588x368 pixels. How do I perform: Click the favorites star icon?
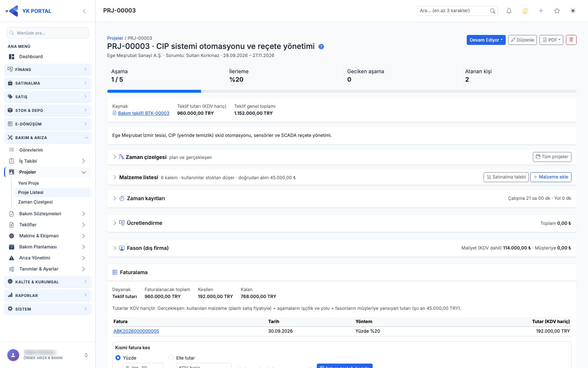point(557,11)
